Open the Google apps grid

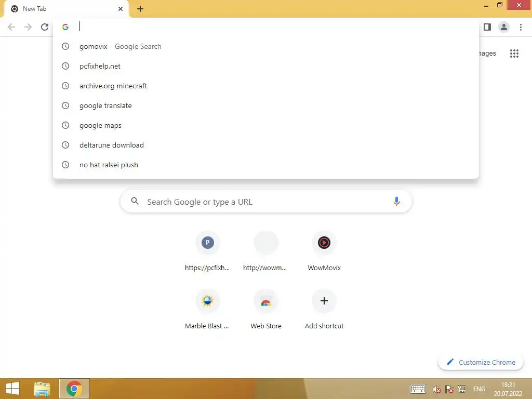514,54
